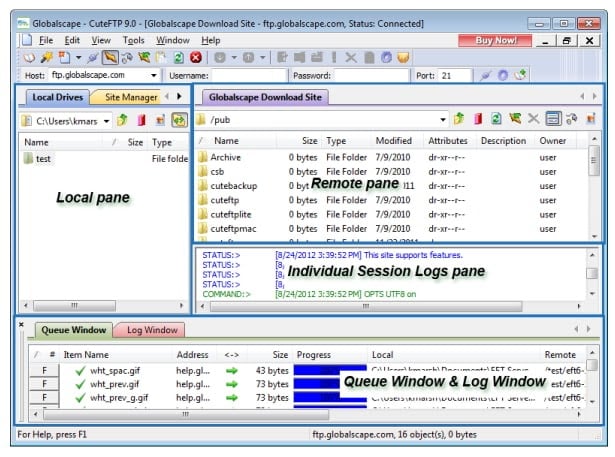Select the Queue Window tab
The height and width of the screenshot is (457, 615).
click(74, 330)
